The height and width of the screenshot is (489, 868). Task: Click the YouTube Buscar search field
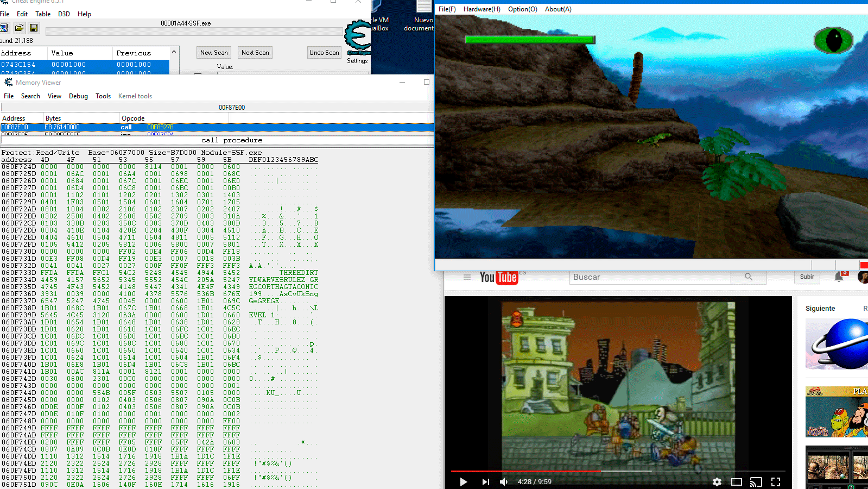click(x=650, y=277)
